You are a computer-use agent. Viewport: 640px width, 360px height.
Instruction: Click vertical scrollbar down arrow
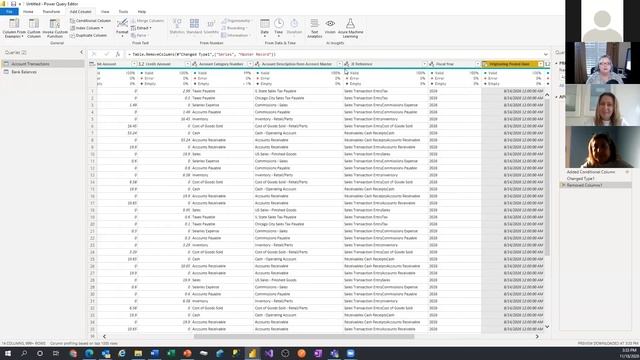547,327
